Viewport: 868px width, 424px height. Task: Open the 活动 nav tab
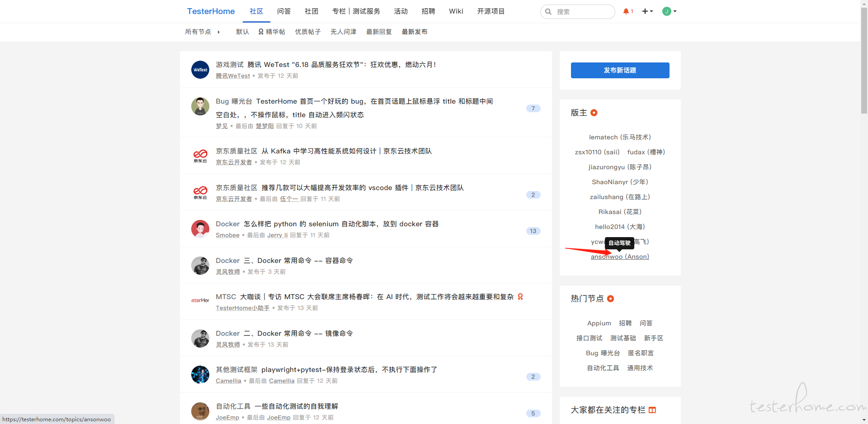pos(401,11)
